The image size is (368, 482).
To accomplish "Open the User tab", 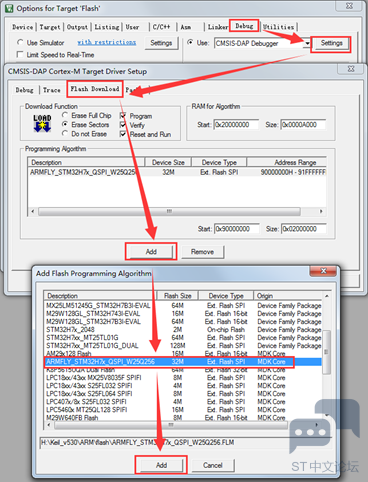I will 132,27.
